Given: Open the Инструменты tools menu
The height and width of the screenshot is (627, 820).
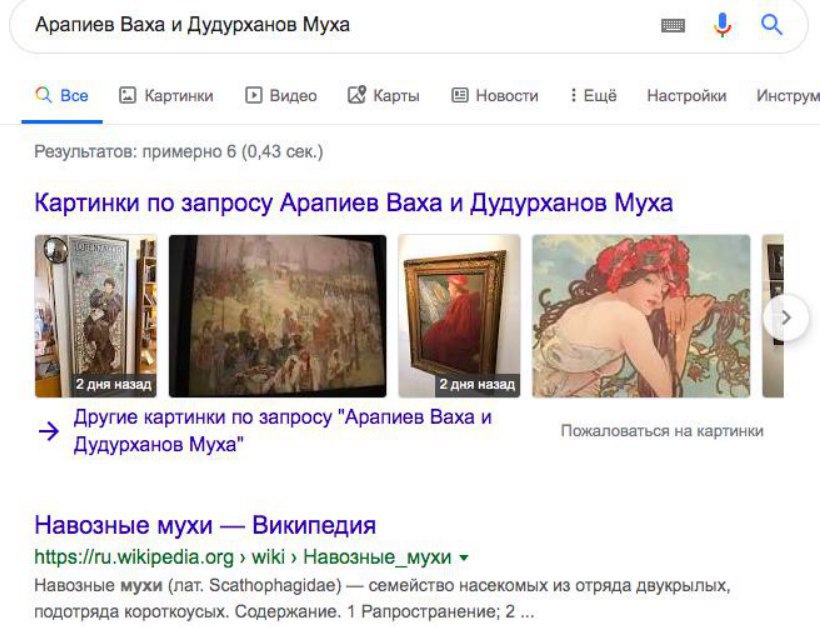Looking at the screenshot, I should coord(788,96).
